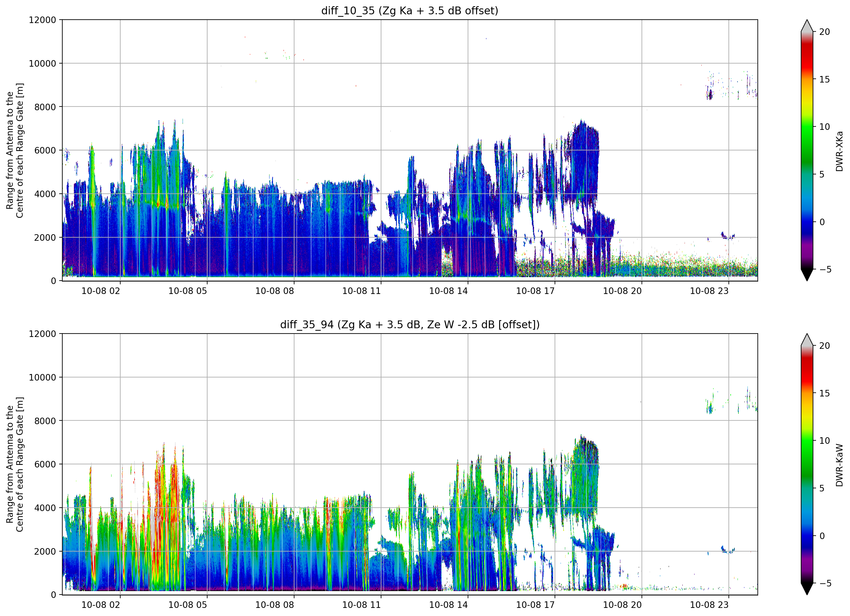850x616 pixels.
Task: Click the DWR-KaW colorbar label
Action: pyautogui.click(x=839, y=465)
